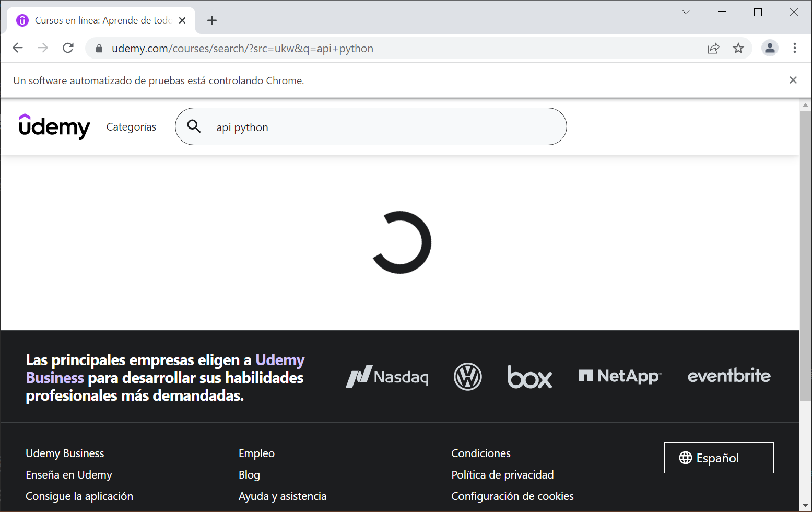Open the Udemy Business footer link
The width and height of the screenshot is (812, 512).
coord(65,453)
